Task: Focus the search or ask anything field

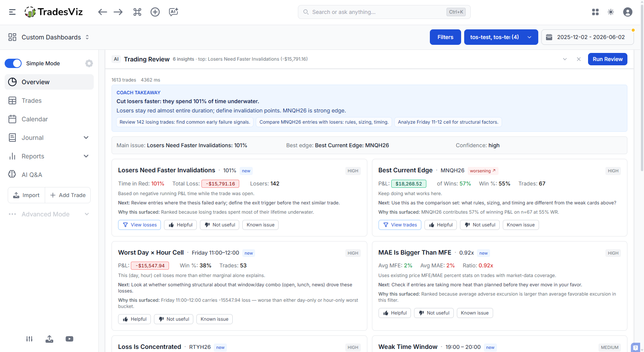Action: (x=384, y=12)
